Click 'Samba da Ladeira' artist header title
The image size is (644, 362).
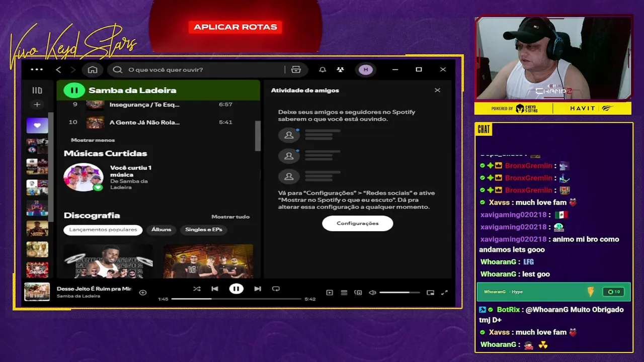tap(132, 90)
